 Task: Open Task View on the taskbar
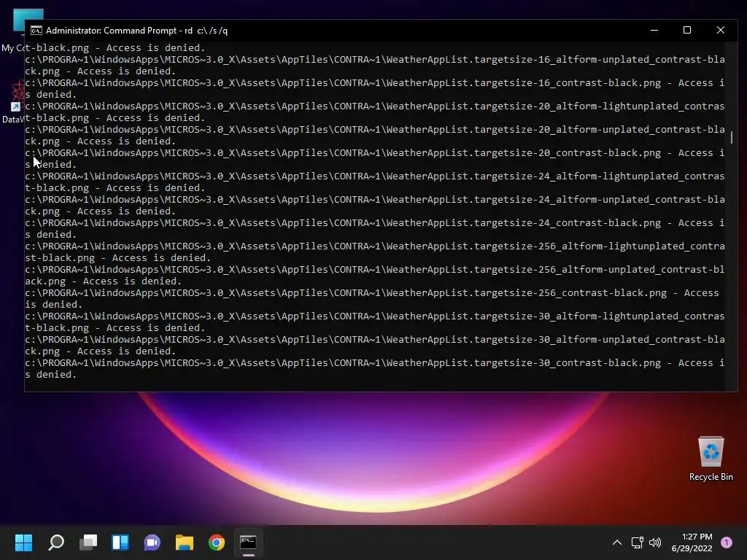coord(88,542)
